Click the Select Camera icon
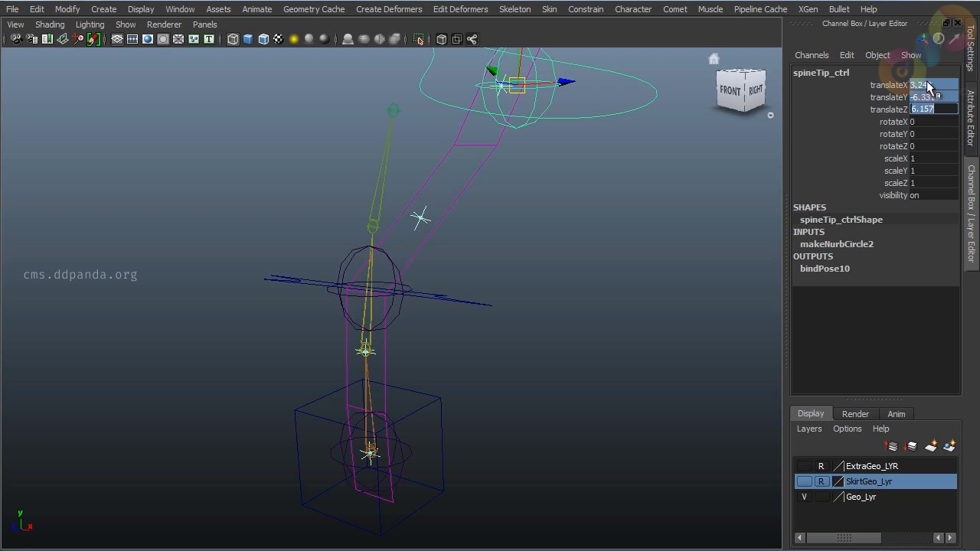Screen dimensions: 980x551 pos(16,39)
